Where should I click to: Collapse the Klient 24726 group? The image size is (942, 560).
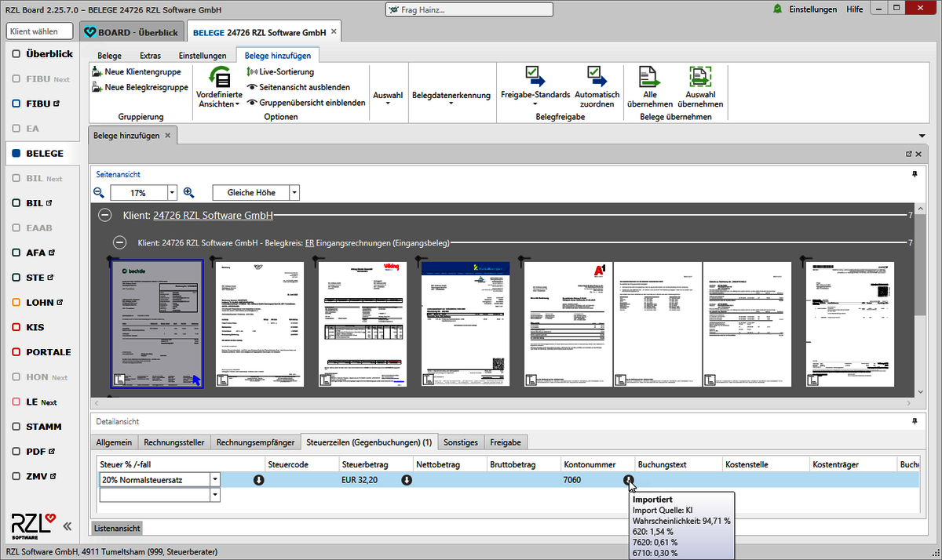click(x=104, y=215)
